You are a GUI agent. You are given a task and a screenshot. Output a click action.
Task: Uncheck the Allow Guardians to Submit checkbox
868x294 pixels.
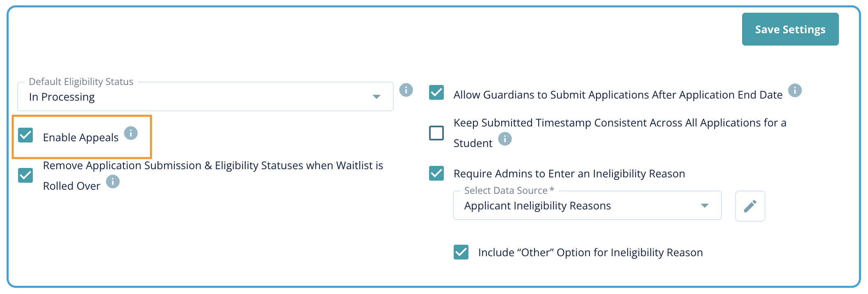click(x=436, y=93)
